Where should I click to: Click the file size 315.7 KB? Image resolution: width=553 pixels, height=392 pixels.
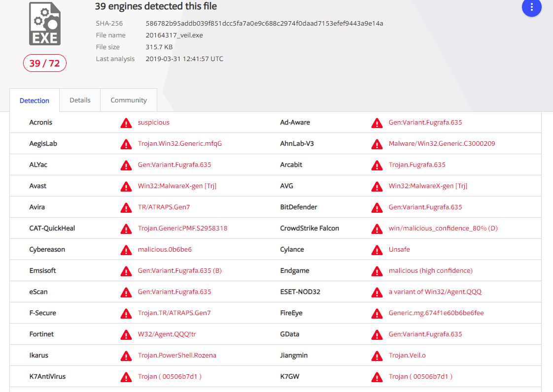[159, 47]
